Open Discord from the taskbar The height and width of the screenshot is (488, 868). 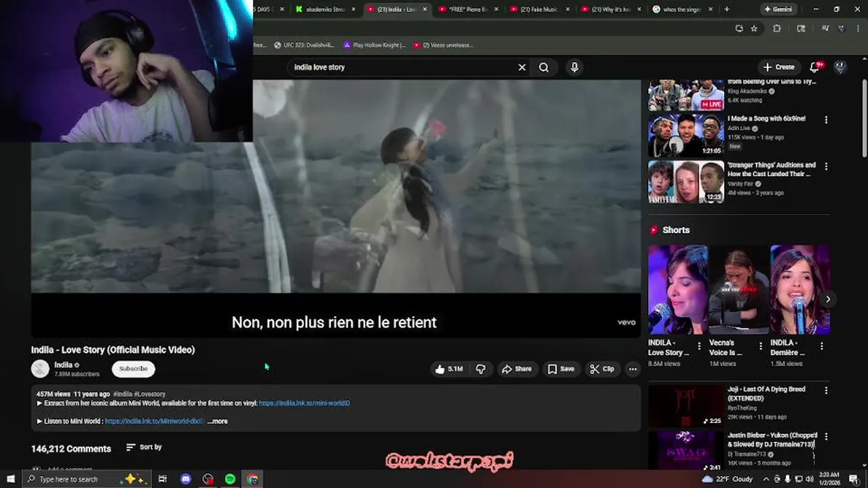pyautogui.click(x=186, y=479)
